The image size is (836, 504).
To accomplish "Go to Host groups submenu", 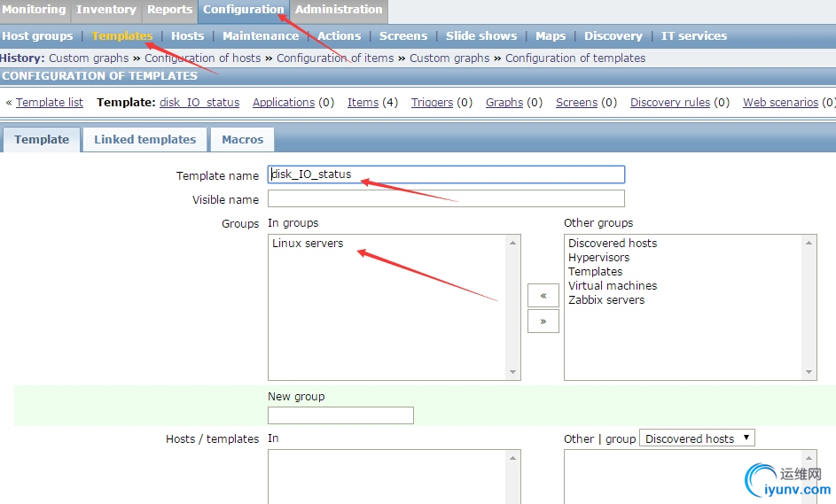I will (37, 35).
